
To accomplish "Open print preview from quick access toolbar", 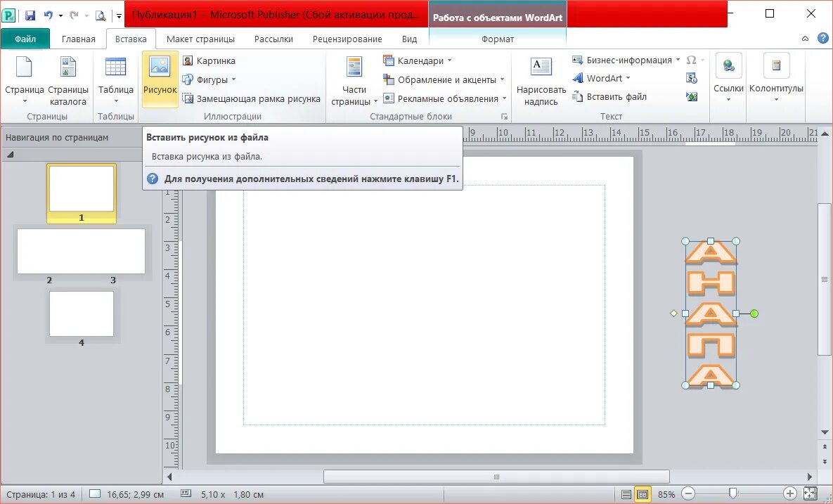I will tap(101, 15).
